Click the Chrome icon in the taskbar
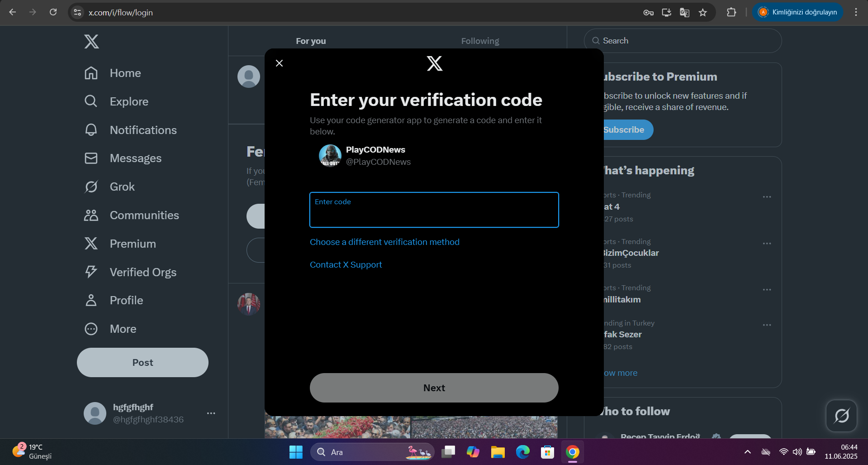 point(573,452)
